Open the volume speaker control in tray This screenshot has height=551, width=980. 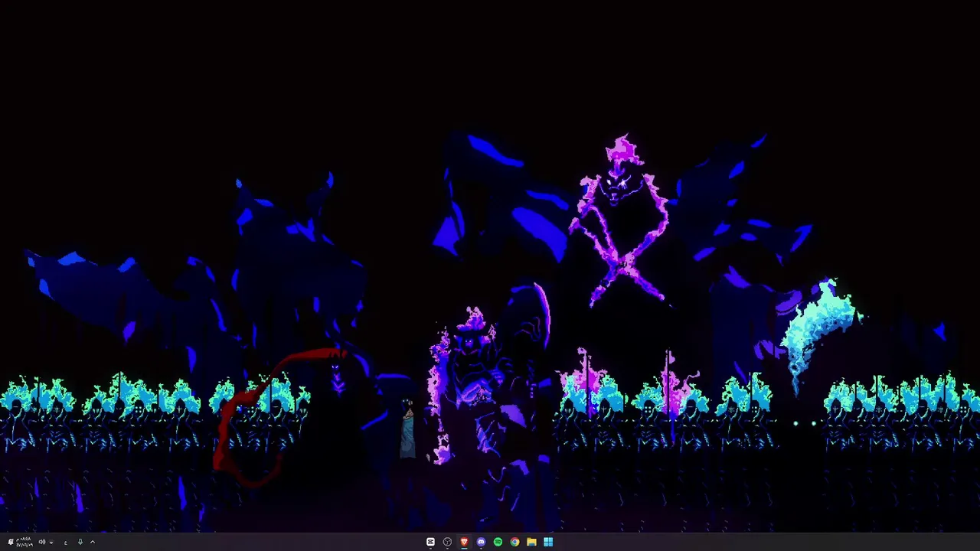click(x=42, y=542)
